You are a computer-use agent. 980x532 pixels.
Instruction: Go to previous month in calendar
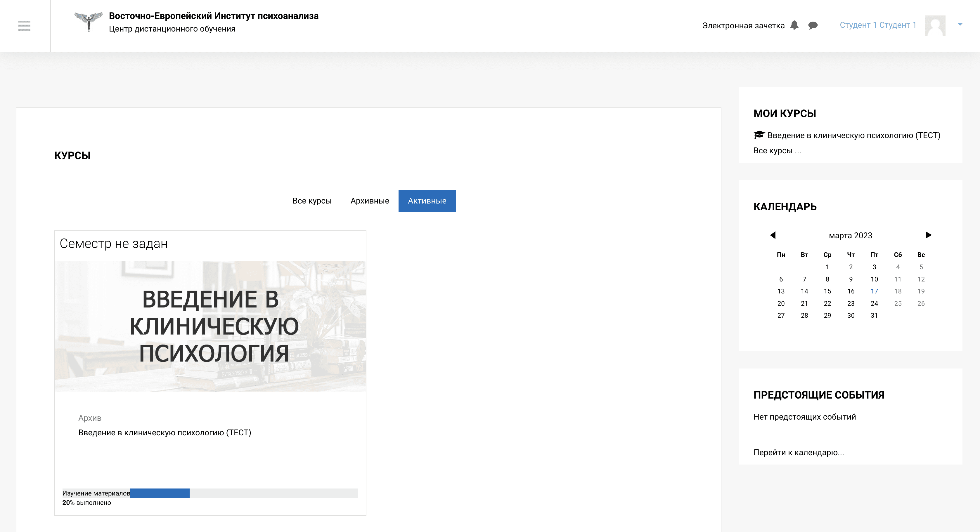click(x=773, y=235)
